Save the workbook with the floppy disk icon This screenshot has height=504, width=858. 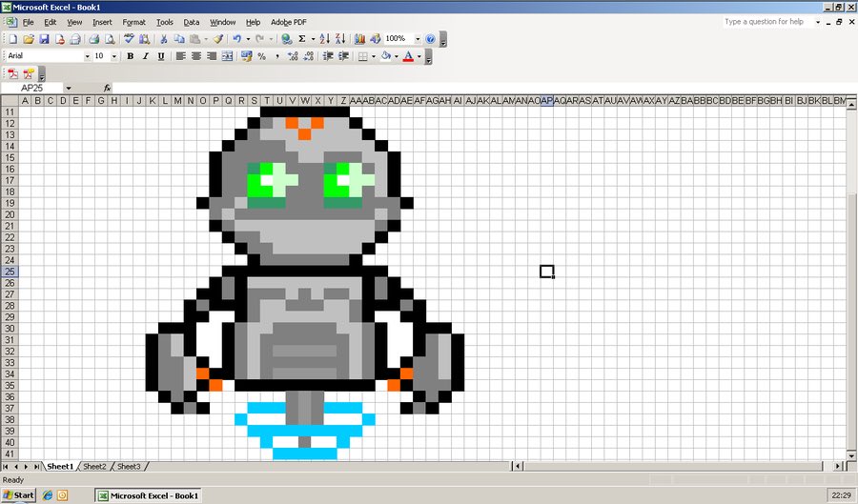tap(44, 39)
